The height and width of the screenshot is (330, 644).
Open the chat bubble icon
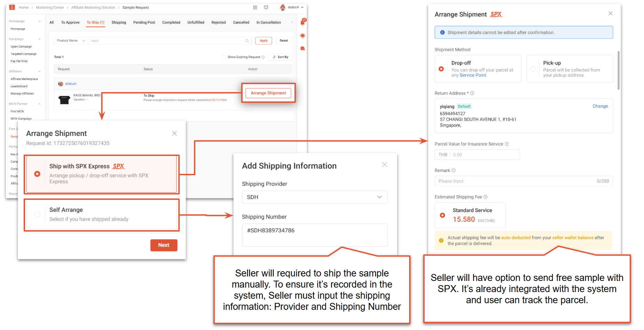(x=302, y=49)
